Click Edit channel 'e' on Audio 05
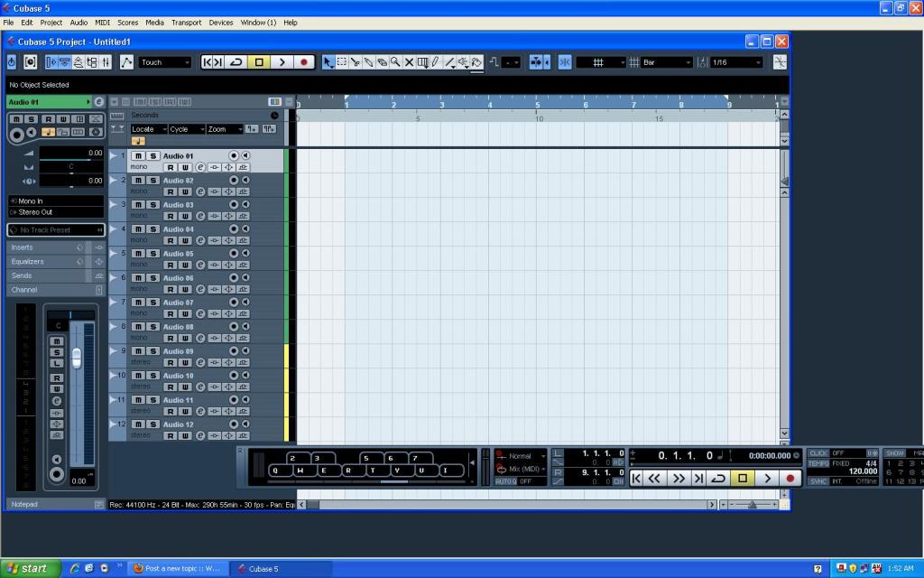The height and width of the screenshot is (578, 924). tap(200, 265)
